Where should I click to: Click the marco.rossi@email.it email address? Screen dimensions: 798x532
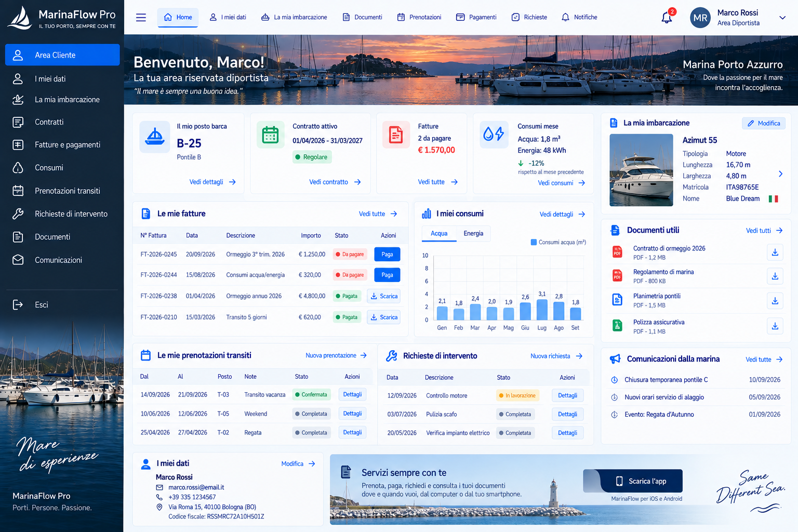[x=196, y=487]
